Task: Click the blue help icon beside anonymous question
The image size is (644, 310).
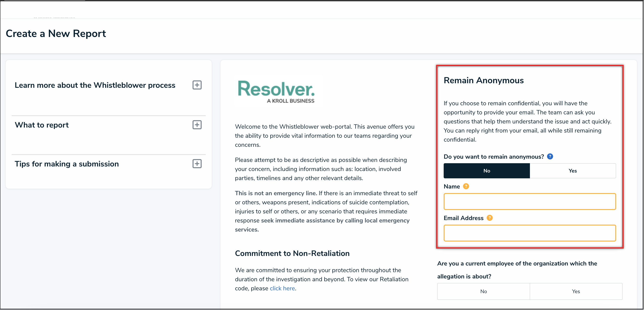Action: 550,157
